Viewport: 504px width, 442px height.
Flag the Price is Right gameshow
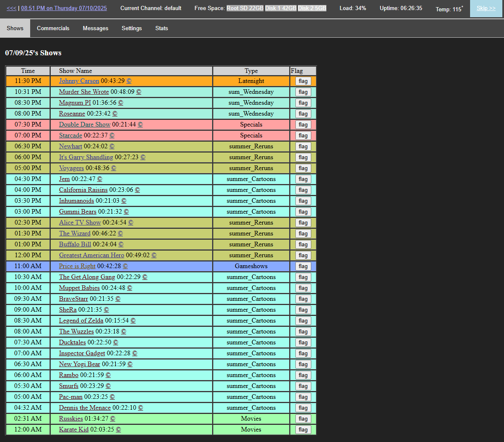coord(303,266)
